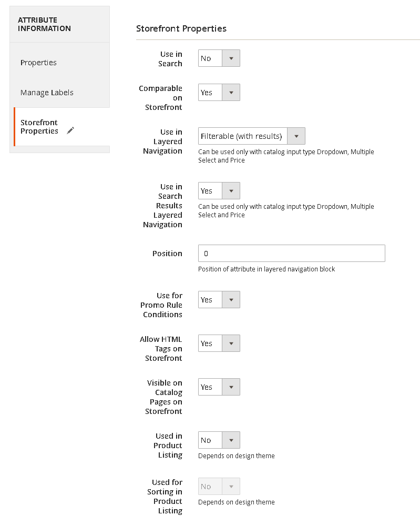Click inside the Position input field

coord(291,253)
